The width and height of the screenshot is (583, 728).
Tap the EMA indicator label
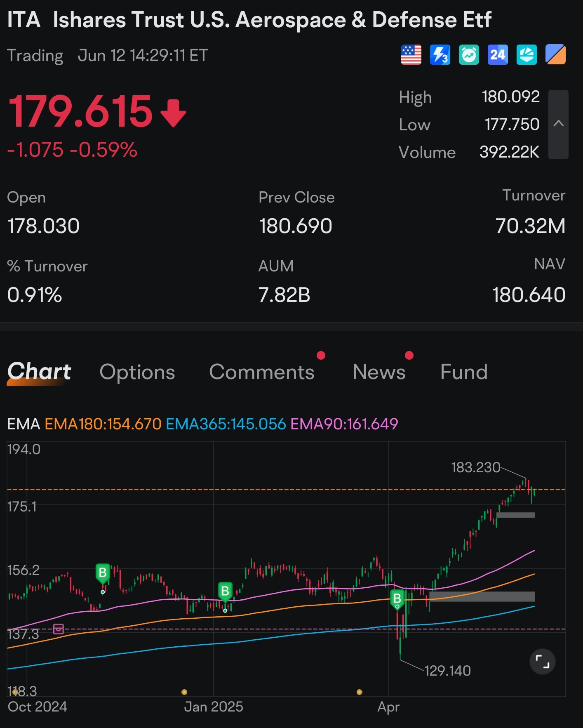pyautogui.click(x=24, y=424)
